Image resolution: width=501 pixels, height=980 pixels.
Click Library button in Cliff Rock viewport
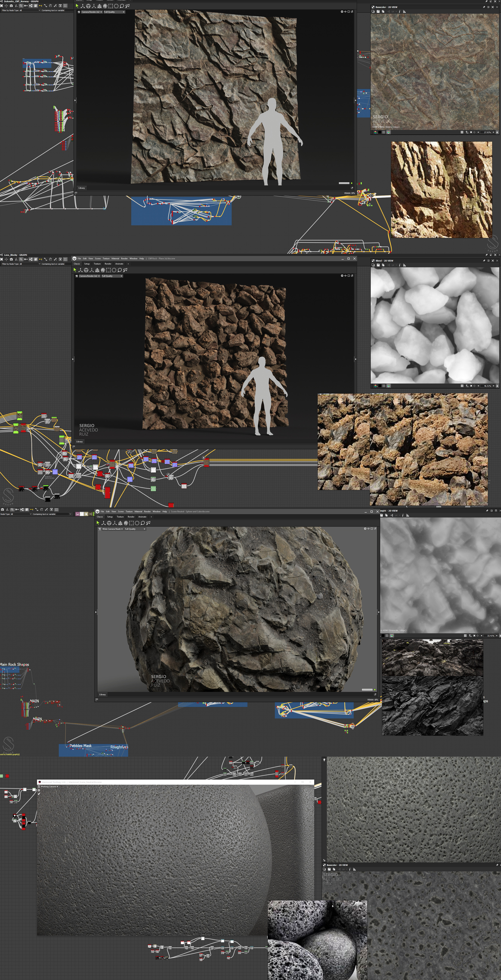coord(79,441)
